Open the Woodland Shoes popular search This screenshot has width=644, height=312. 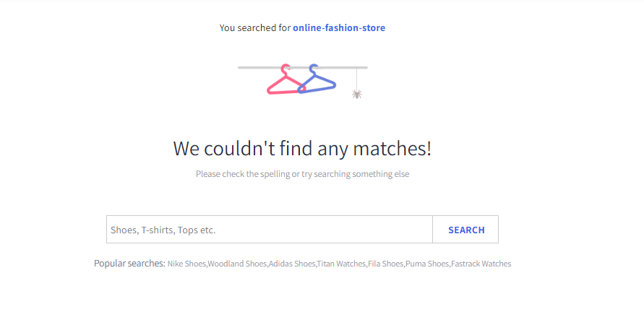237,264
